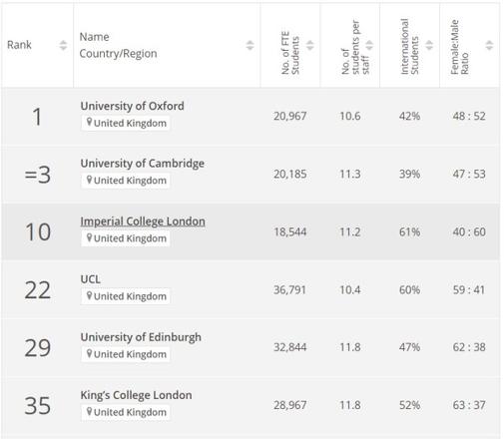This screenshot has height=439, width=504.
Task: Click United Kingdom tag under Edinburgh
Action: [126, 354]
